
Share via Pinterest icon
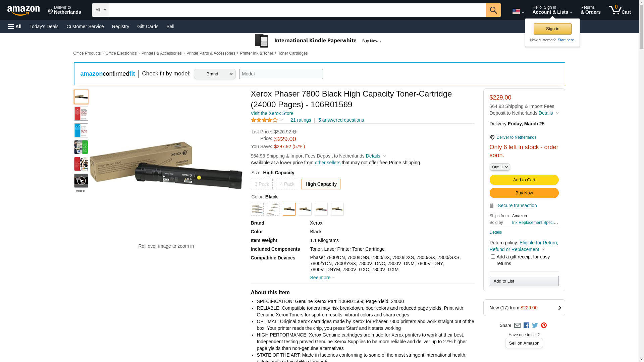tap(544, 325)
